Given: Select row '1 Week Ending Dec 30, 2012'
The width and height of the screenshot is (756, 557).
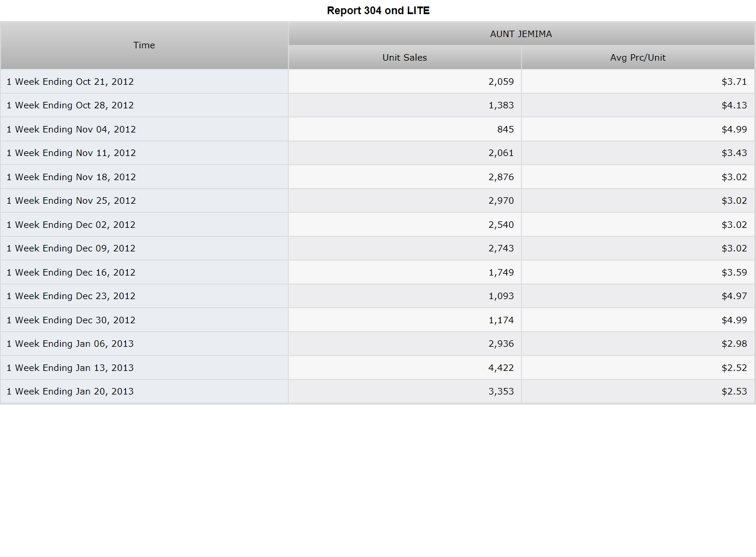Looking at the screenshot, I should [x=377, y=320].
